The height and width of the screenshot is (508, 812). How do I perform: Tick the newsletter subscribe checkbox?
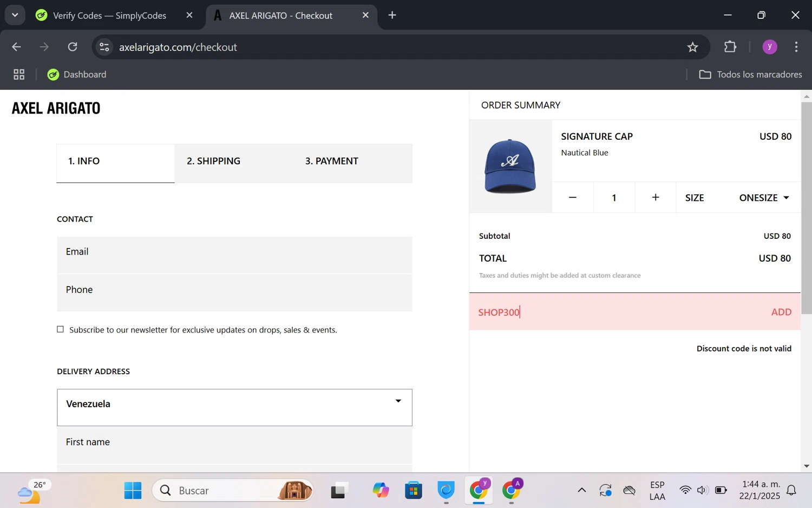click(60, 329)
